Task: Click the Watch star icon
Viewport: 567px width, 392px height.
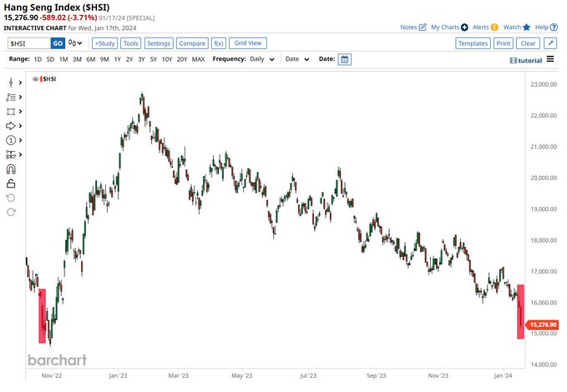Action: click(526, 27)
